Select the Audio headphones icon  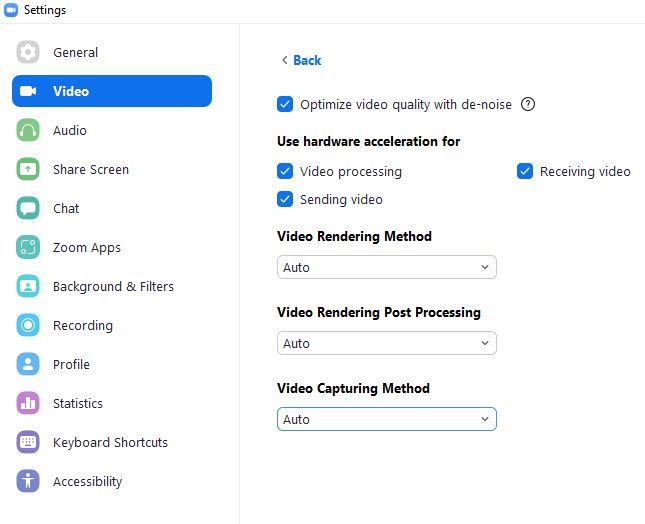[x=28, y=130]
